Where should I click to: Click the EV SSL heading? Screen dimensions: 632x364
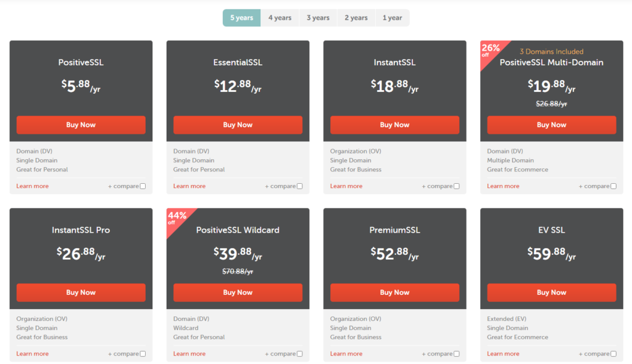point(551,230)
